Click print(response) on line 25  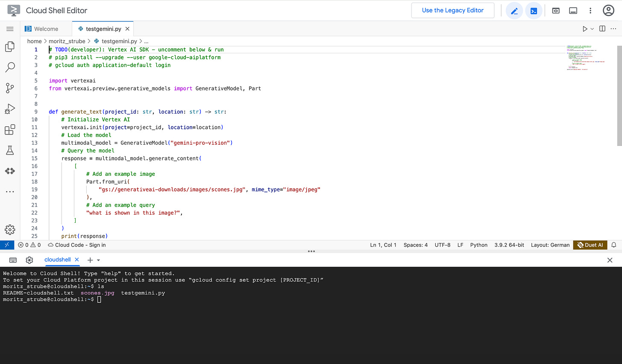[x=85, y=236]
